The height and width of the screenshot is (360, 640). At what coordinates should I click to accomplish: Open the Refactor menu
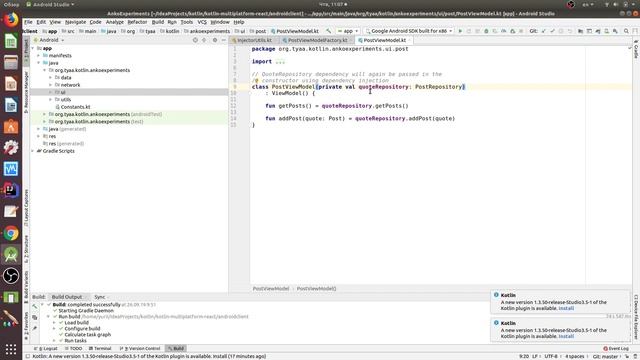137,22
